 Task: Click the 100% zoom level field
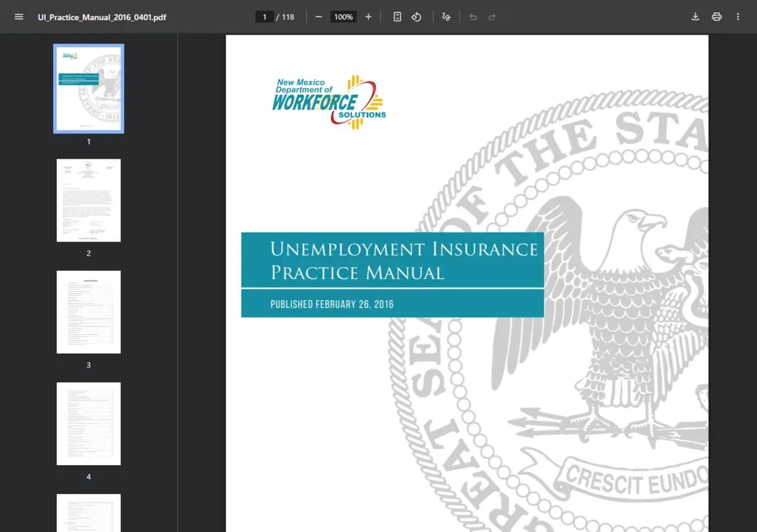(343, 17)
